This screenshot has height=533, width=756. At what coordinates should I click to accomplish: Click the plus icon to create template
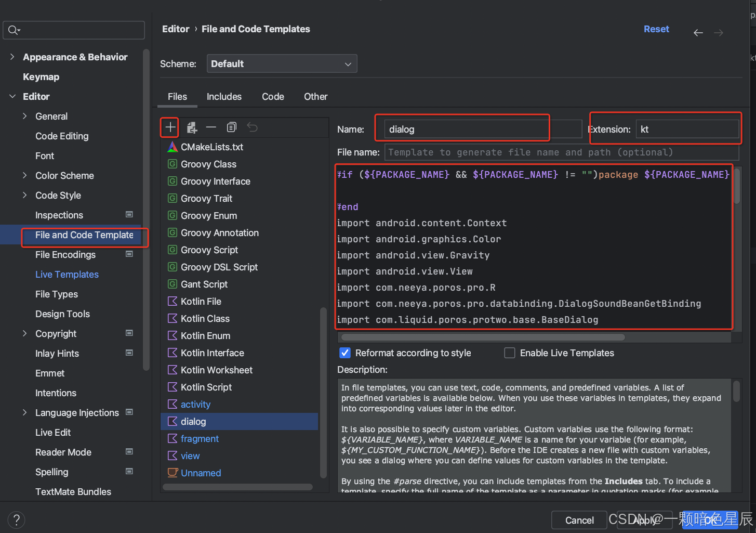pos(170,127)
